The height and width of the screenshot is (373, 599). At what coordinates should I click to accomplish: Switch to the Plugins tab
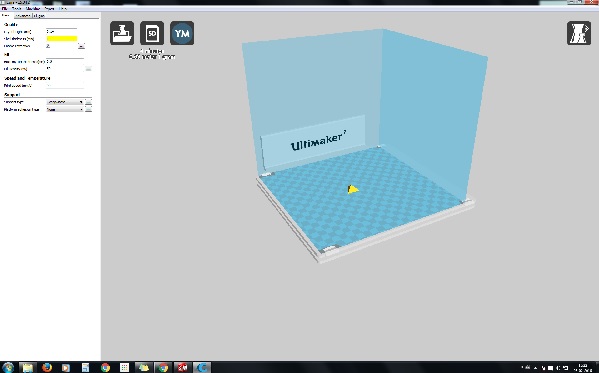tap(39, 16)
